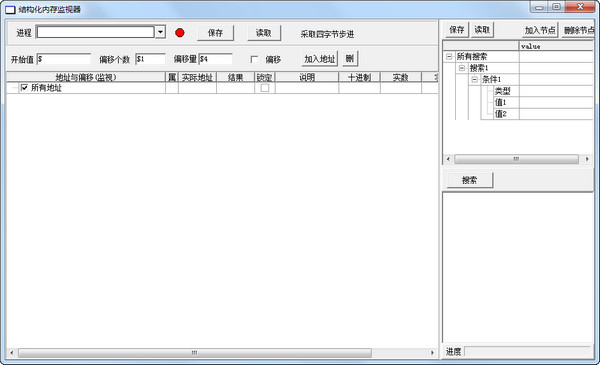Collapse the 条件1 tree node
Image resolution: width=600 pixels, height=365 pixels.
pyautogui.click(x=474, y=80)
